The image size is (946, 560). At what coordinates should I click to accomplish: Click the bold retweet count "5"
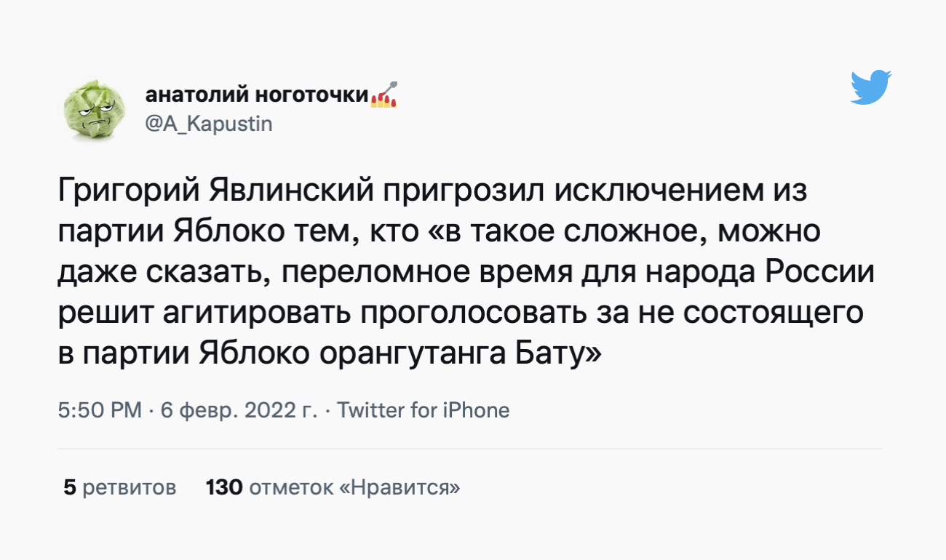tap(70, 487)
